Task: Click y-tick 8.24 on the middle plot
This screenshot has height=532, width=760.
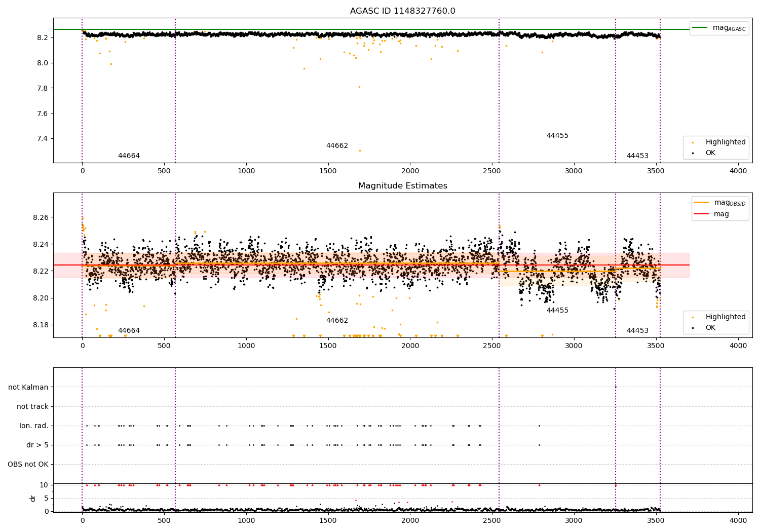Action: [x=40, y=245]
